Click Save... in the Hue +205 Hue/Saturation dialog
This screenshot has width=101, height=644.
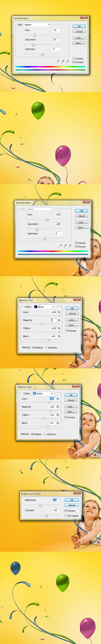(81, 227)
